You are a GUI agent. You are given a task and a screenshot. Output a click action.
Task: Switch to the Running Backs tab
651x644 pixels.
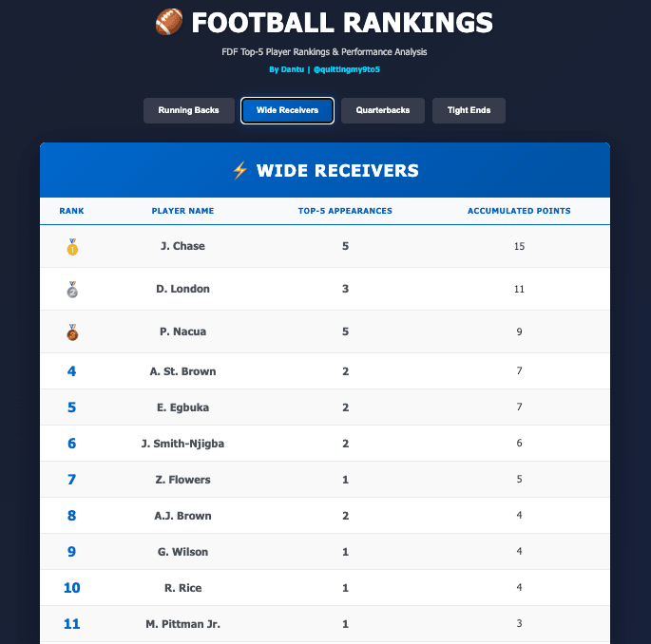pyautogui.click(x=188, y=111)
